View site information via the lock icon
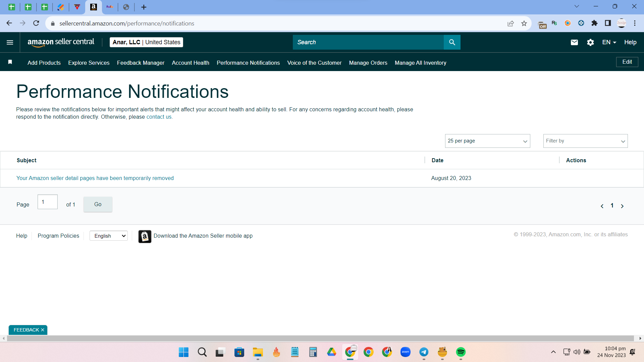 (53, 23)
